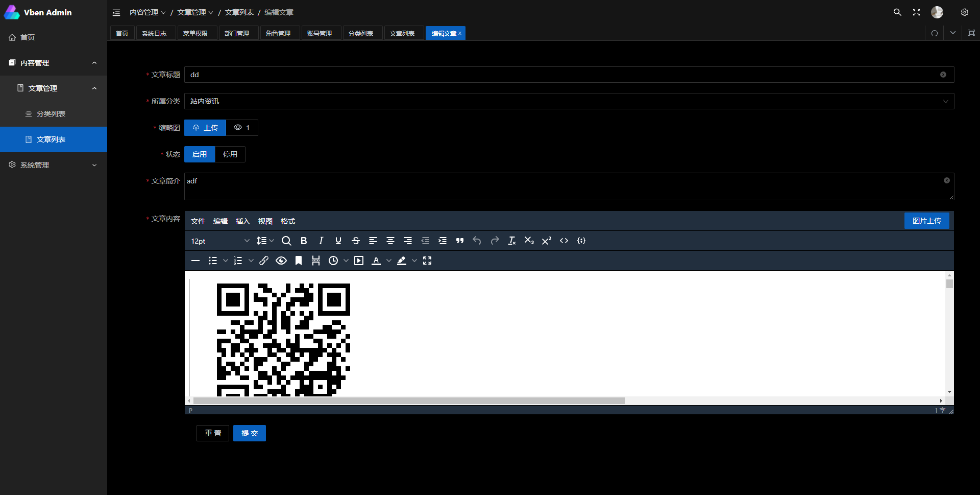Insert media into editor
This screenshot has height=495, width=980.
(x=359, y=261)
